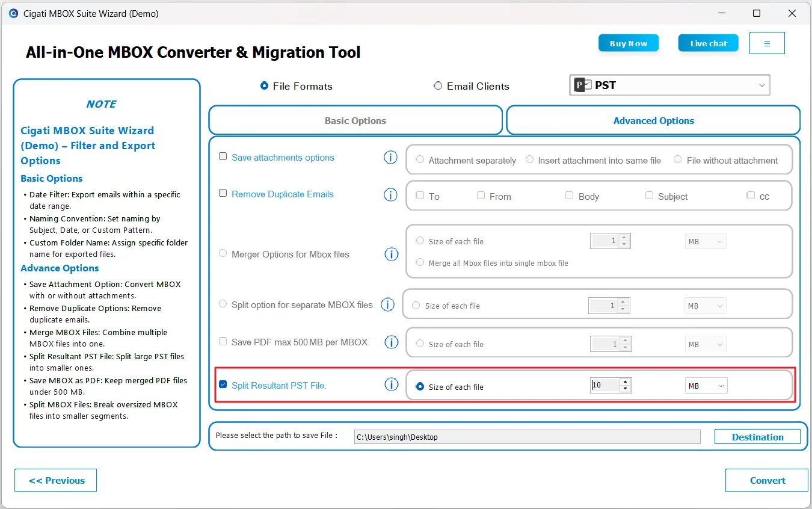Click the save path input field
Screen dimensions: 812x509
pos(527,437)
